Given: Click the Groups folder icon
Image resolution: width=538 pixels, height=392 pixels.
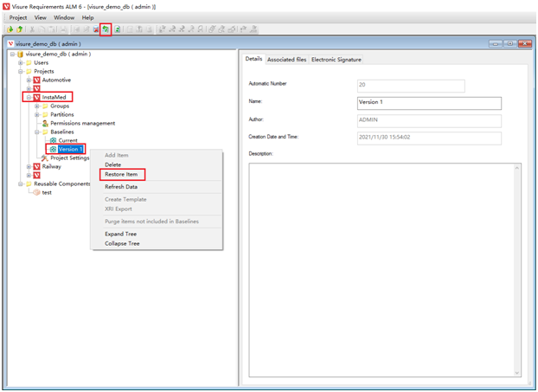Looking at the screenshot, I should [45, 106].
